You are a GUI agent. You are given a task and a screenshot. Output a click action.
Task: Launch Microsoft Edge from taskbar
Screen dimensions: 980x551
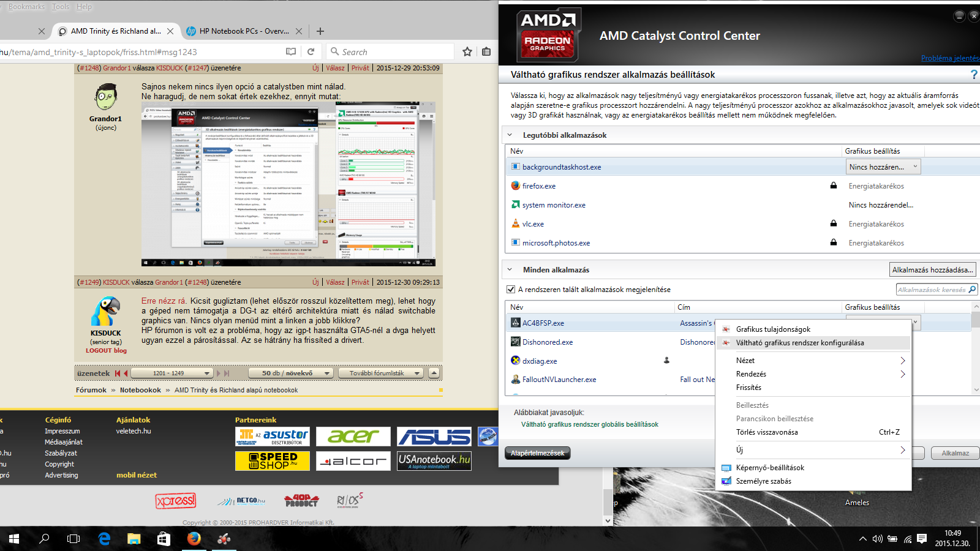click(x=104, y=539)
